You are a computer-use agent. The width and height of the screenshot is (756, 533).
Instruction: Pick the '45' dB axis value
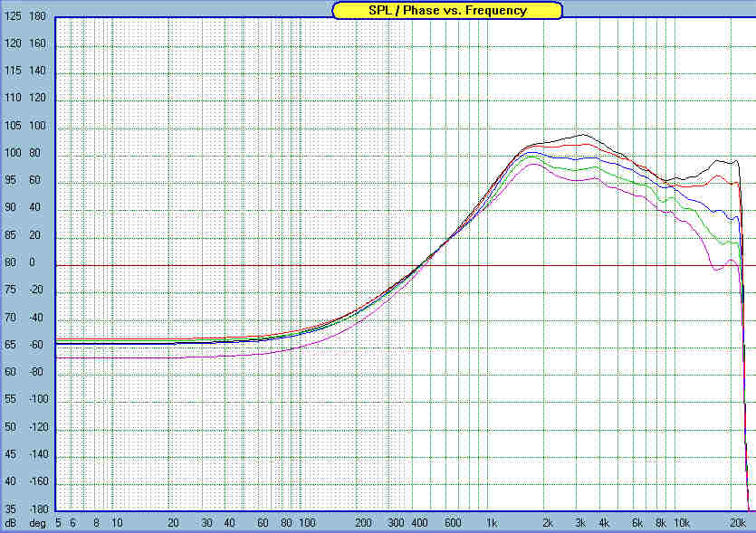[10, 454]
